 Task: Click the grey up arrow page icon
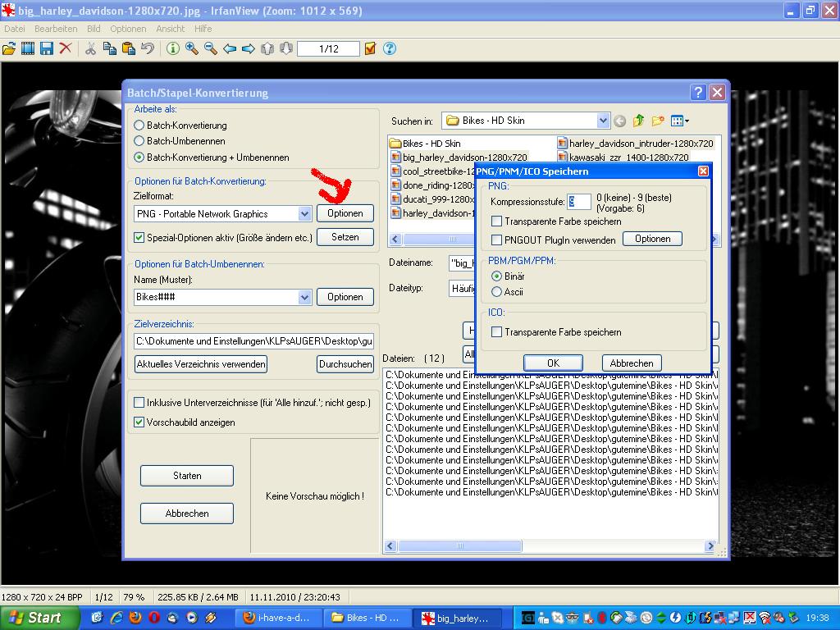pos(267,48)
